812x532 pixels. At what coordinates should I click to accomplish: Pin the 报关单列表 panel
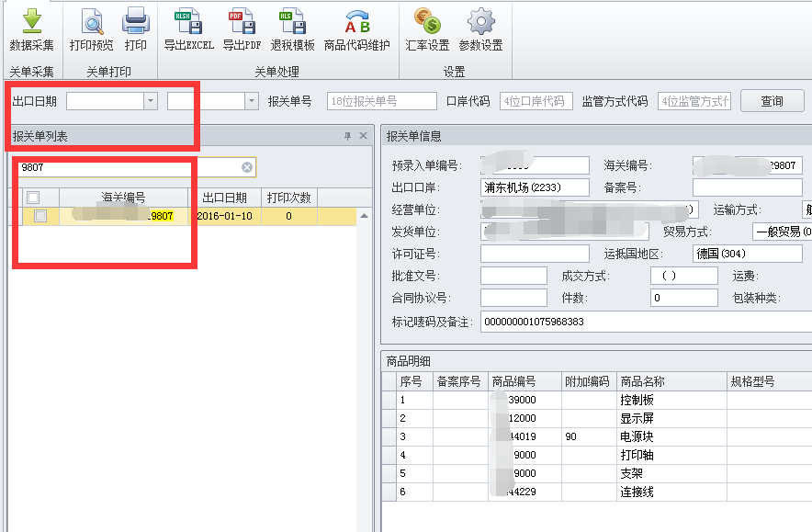tap(347, 136)
